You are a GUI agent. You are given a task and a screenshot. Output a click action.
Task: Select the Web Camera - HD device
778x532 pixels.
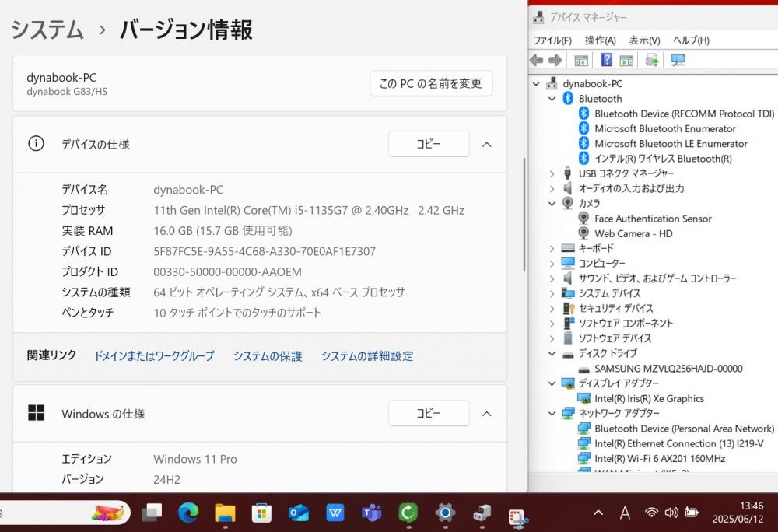pyautogui.click(x=633, y=233)
